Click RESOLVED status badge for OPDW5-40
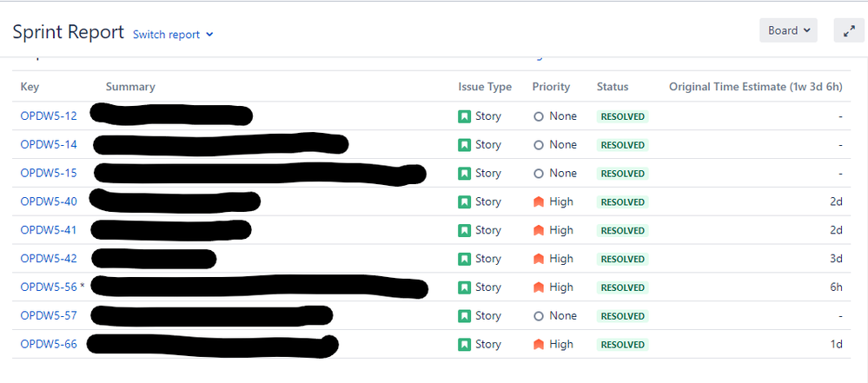Screen dimensions: 868x383 tap(622, 202)
